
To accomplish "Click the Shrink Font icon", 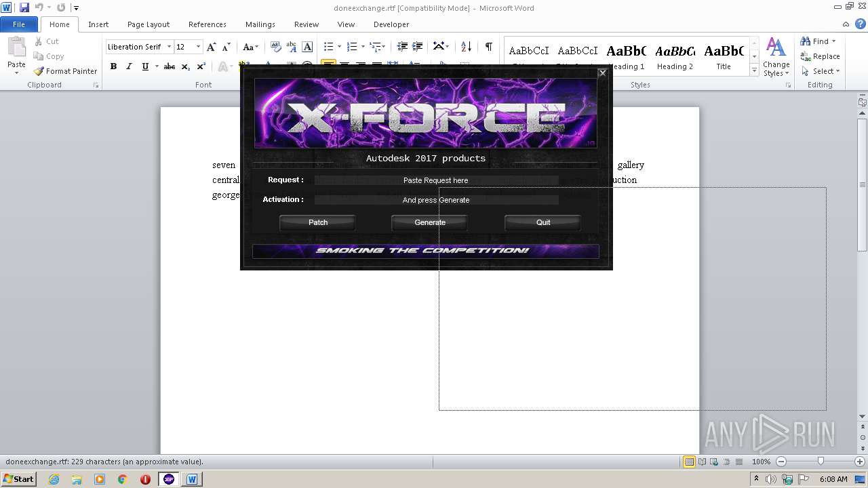I will [x=226, y=47].
